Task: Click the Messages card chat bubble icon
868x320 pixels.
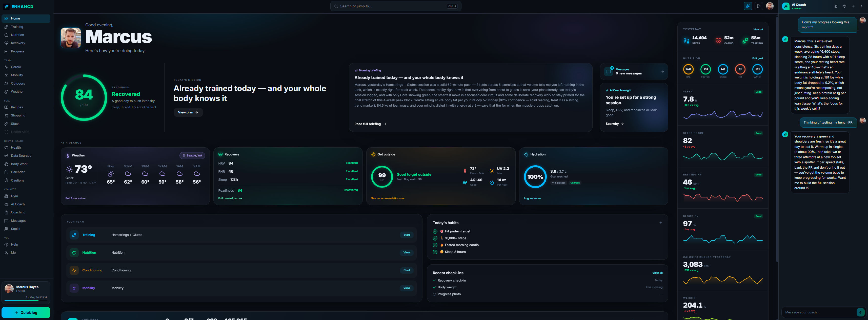Action: (609, 71)
